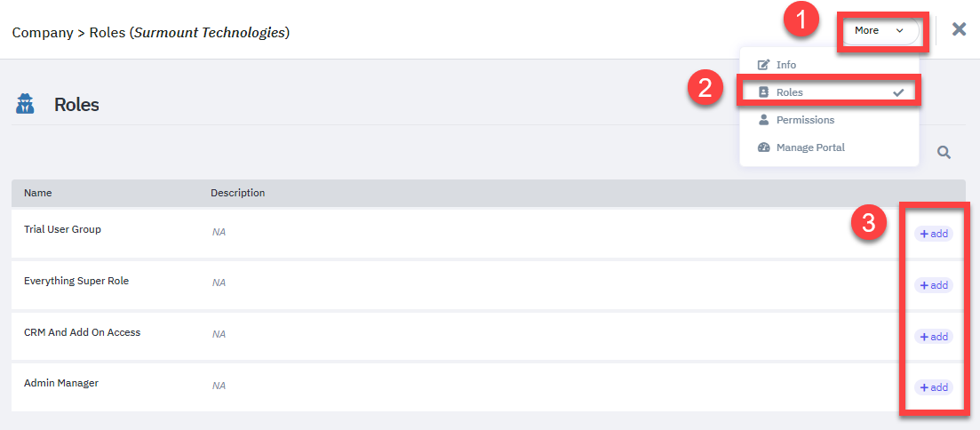Screen dimensions: 980x430
Task: Click the Roles badge icon in menu
Action: (x=763, y=92)
